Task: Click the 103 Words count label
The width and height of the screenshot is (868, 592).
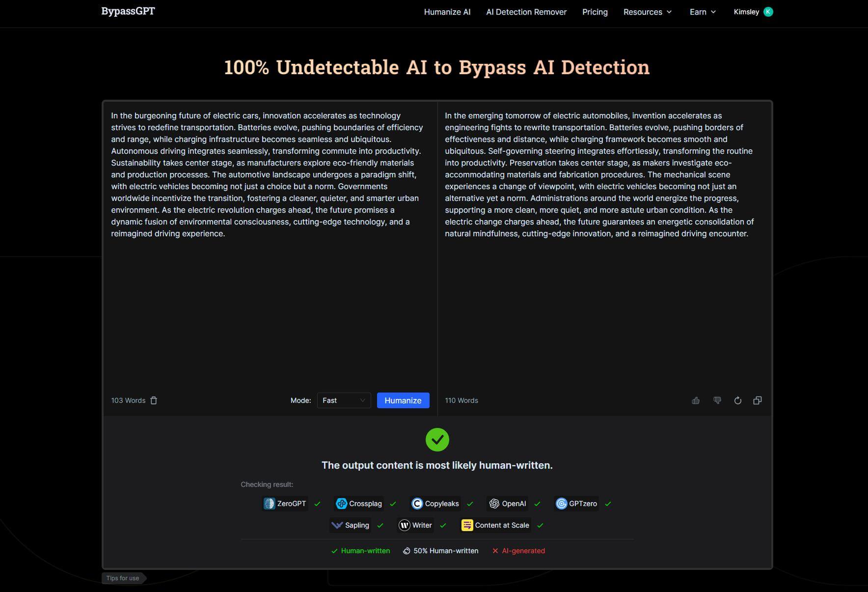Action: [128, 400]
